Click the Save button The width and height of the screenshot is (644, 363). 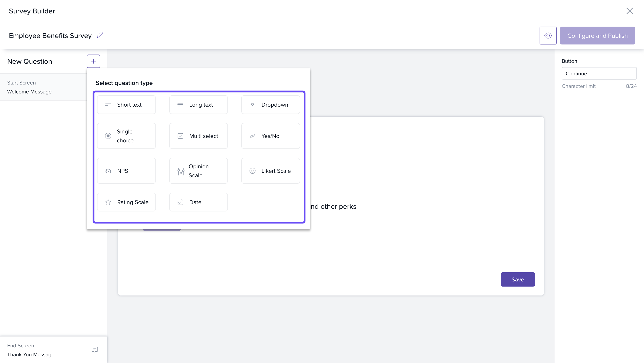click(x=517, y=279)
